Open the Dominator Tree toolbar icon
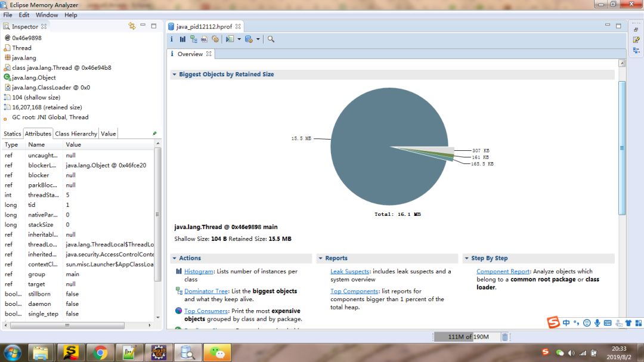 [x=193, y=39]
